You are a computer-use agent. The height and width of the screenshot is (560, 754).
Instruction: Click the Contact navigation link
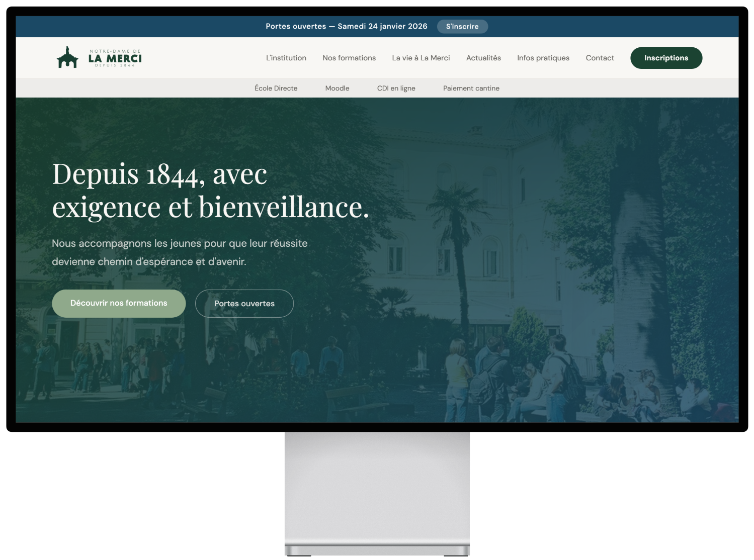tap(600, 58)
